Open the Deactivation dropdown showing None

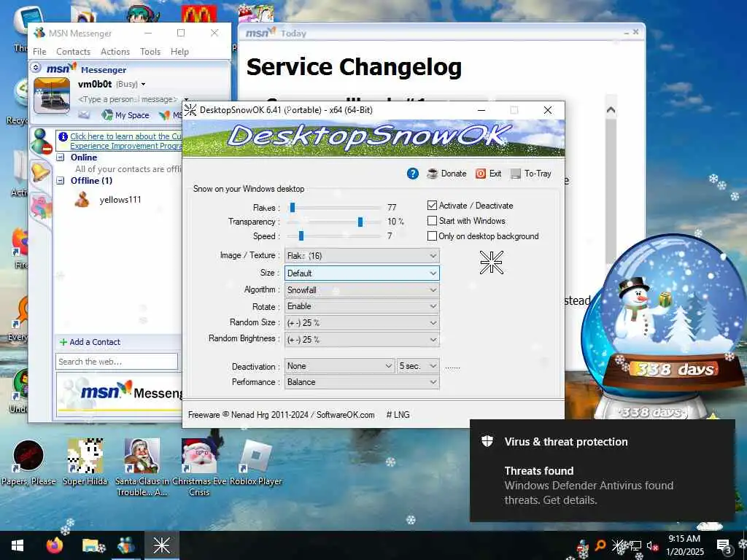click(x=339, y=366)
